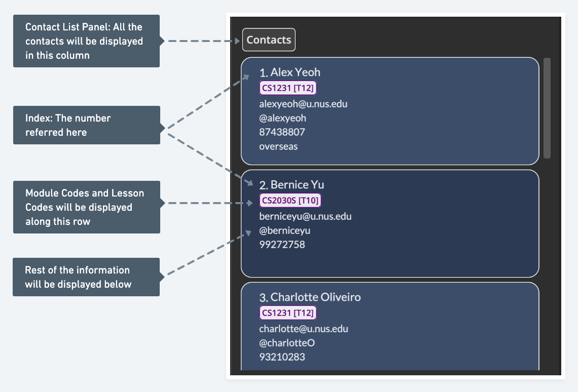Click the Contacts panel header label
Image resolution: width=578 pixels, height=392 pixels.
coord(269,40)
